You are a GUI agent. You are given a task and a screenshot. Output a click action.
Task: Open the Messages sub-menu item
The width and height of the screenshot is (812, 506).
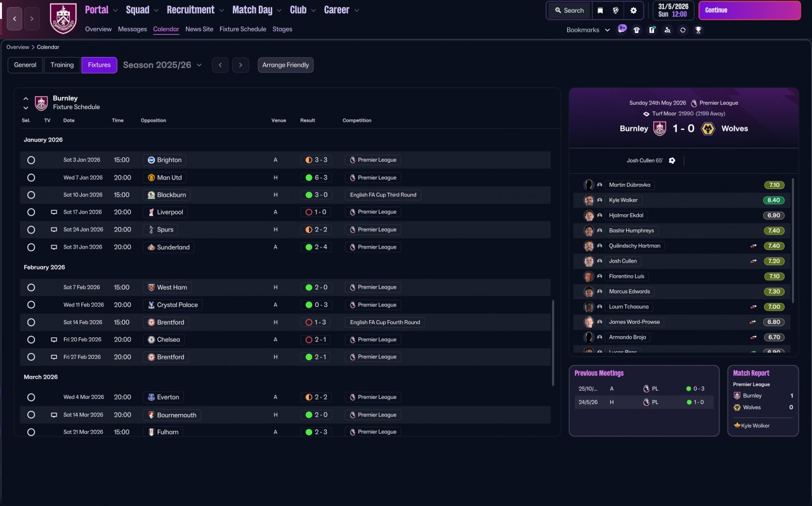132,29
